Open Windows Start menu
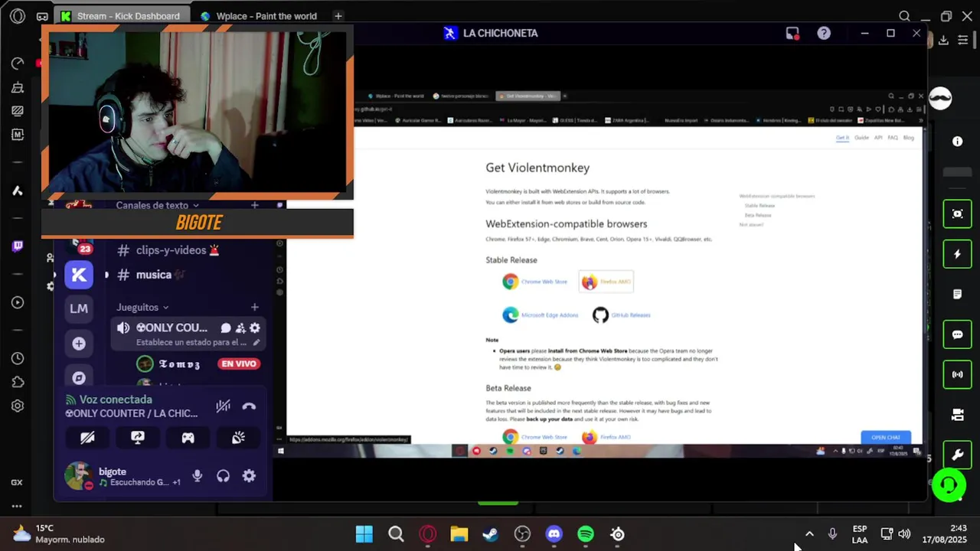This screenshot has height=551, width=980. tap(364, 534)
